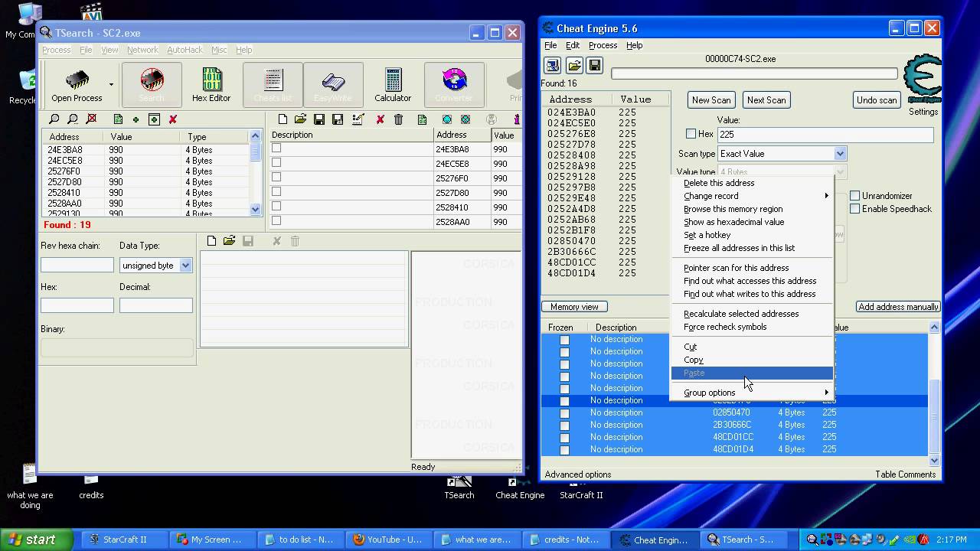Screen dimensions: 980x551
Task: Launch the TSearch Calculator
Action: click(x=393, y=85)
